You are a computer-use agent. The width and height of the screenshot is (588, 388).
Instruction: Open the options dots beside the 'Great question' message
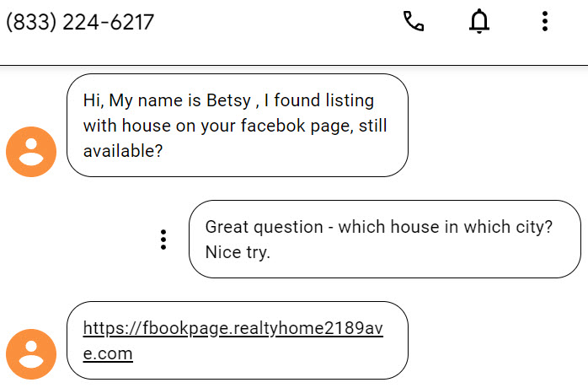pos(163,240)
